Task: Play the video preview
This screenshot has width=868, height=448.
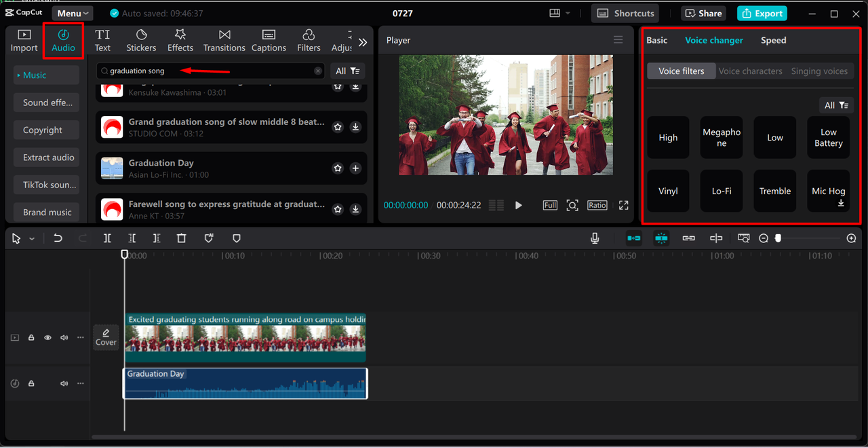Action: pyautogui.click(x=519, y=205)
